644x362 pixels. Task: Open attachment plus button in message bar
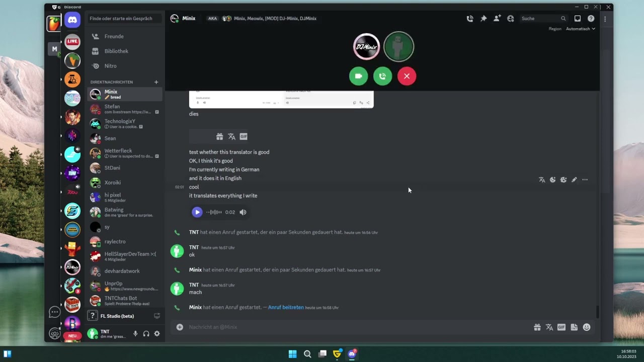180,327
